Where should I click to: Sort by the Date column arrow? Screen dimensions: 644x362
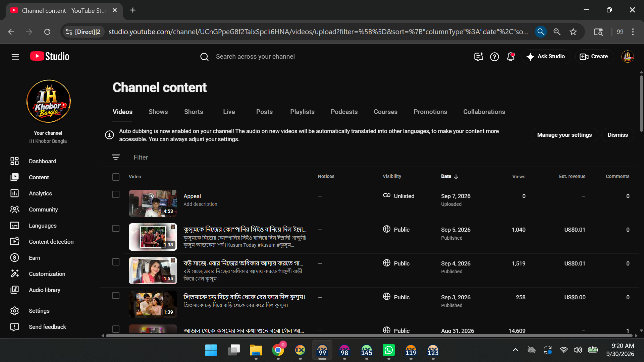456,177
